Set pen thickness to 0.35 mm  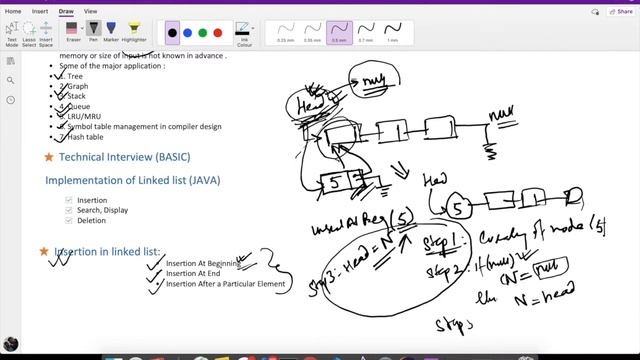click(312, 33)
